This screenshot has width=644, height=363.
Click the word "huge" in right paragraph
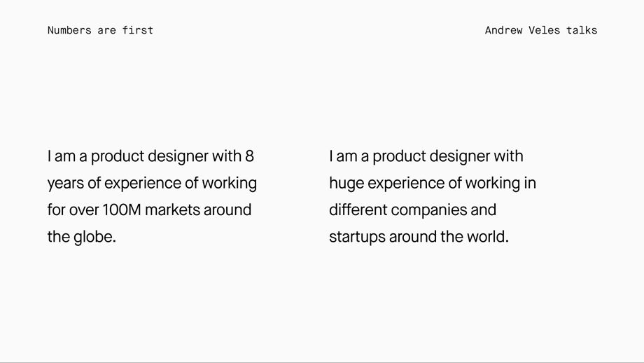pos(346,184)
